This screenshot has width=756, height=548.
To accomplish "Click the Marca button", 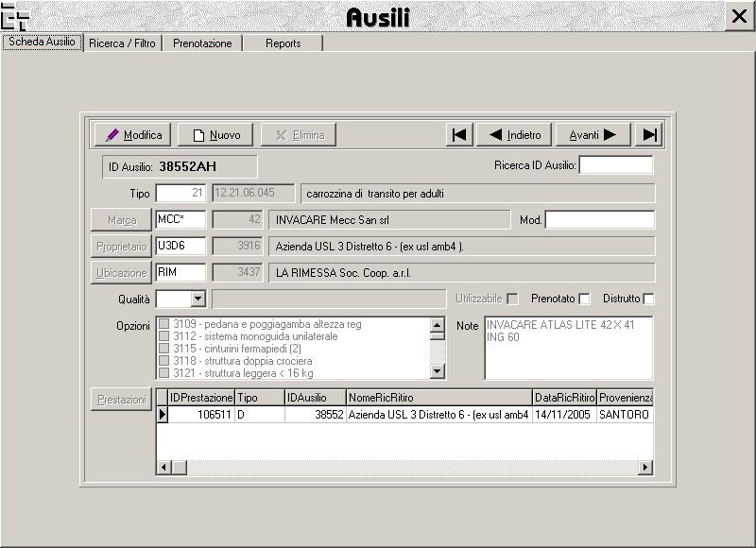I will point(122,220).
